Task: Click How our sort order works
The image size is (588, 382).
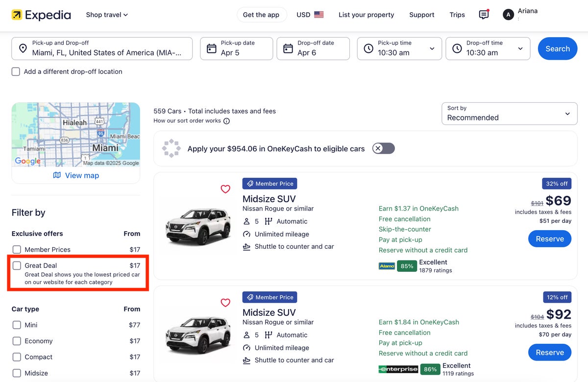Action: [187, 121]
